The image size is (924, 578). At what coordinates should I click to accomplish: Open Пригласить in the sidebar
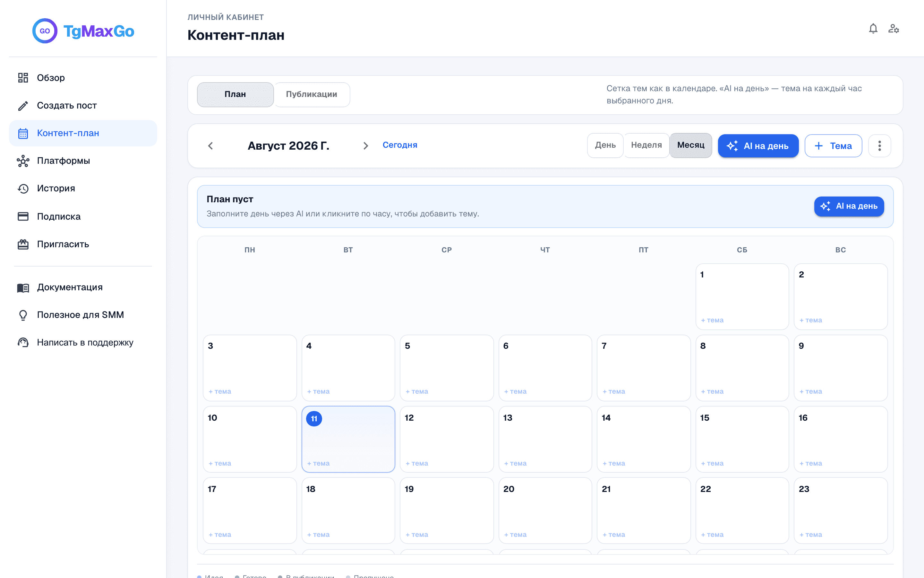(x=83, y=244)
